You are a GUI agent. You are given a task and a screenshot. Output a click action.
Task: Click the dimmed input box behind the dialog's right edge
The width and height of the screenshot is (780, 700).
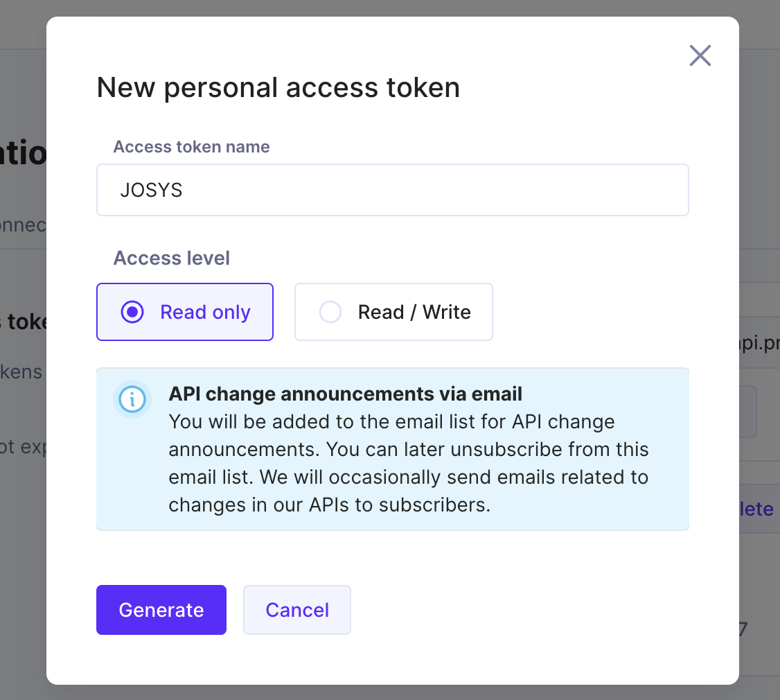(x=748, y=412)
